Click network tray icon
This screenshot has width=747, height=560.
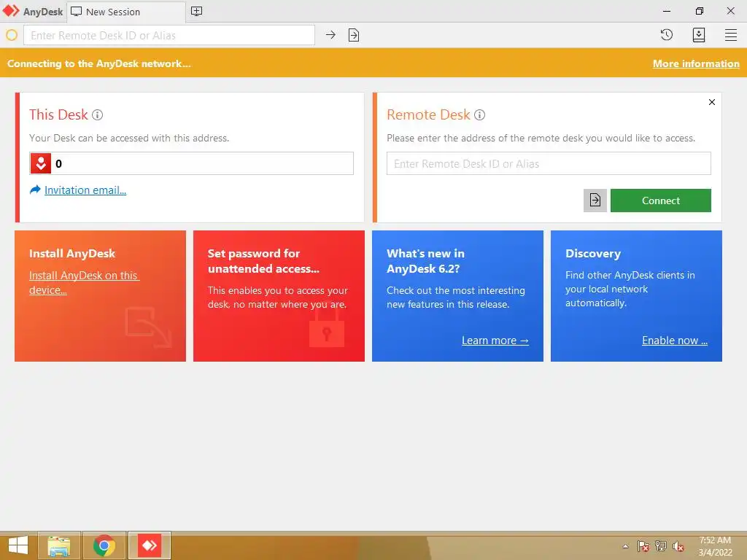click(x=661, y=546)
